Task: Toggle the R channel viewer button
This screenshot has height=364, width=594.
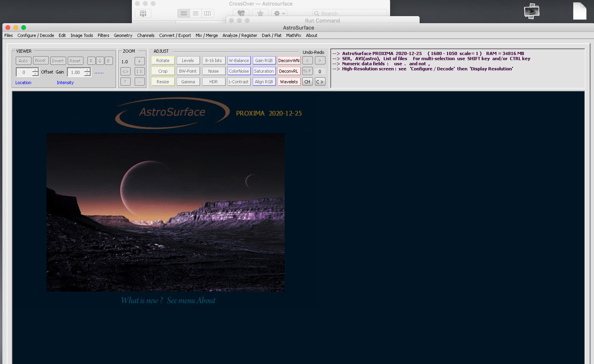Action: (91, 61)
